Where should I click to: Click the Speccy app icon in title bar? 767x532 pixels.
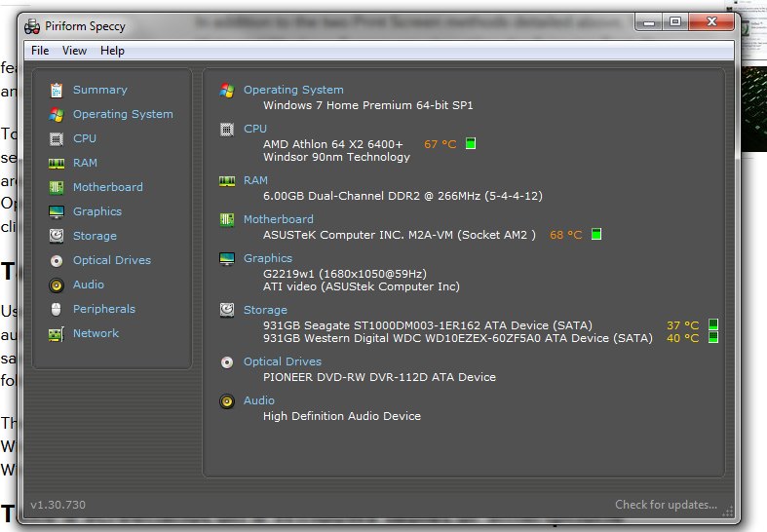32,26
